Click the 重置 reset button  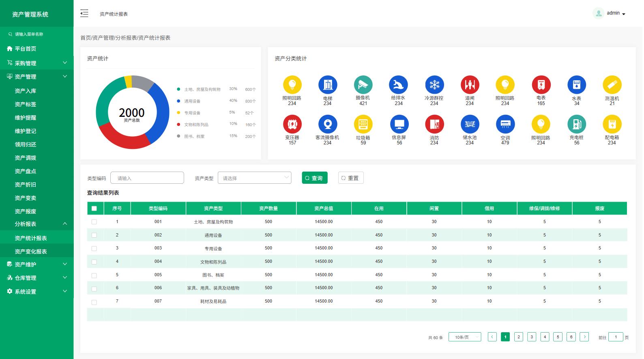point(351,178)
